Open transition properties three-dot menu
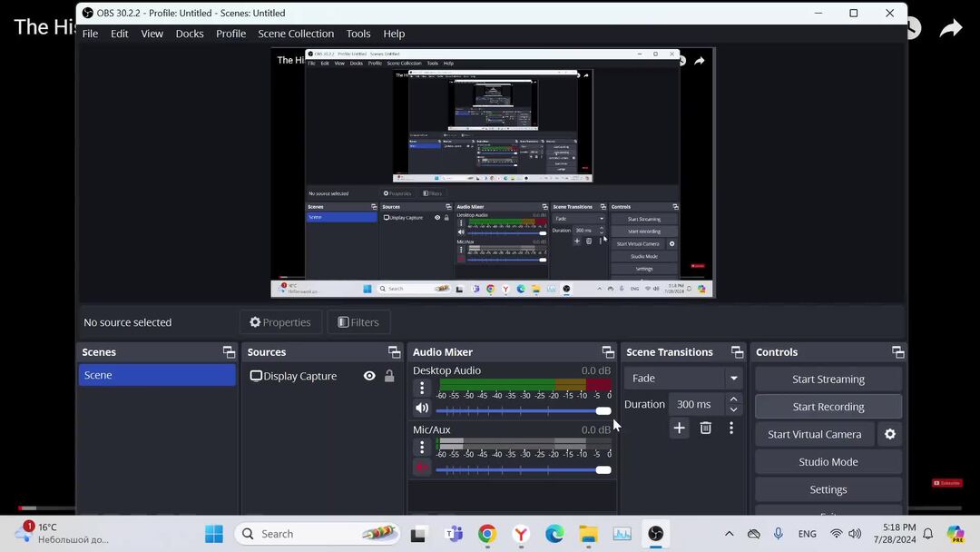 731,429
